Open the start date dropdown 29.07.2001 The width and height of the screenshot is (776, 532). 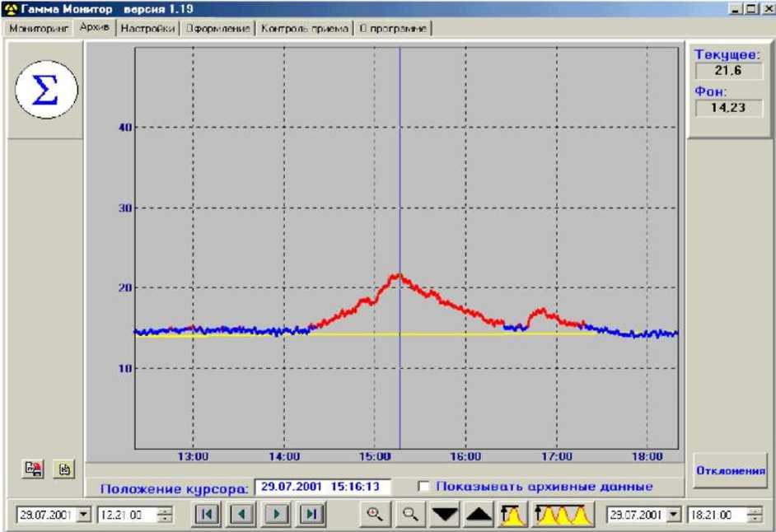pyautogui.click(x=84, y=515)
